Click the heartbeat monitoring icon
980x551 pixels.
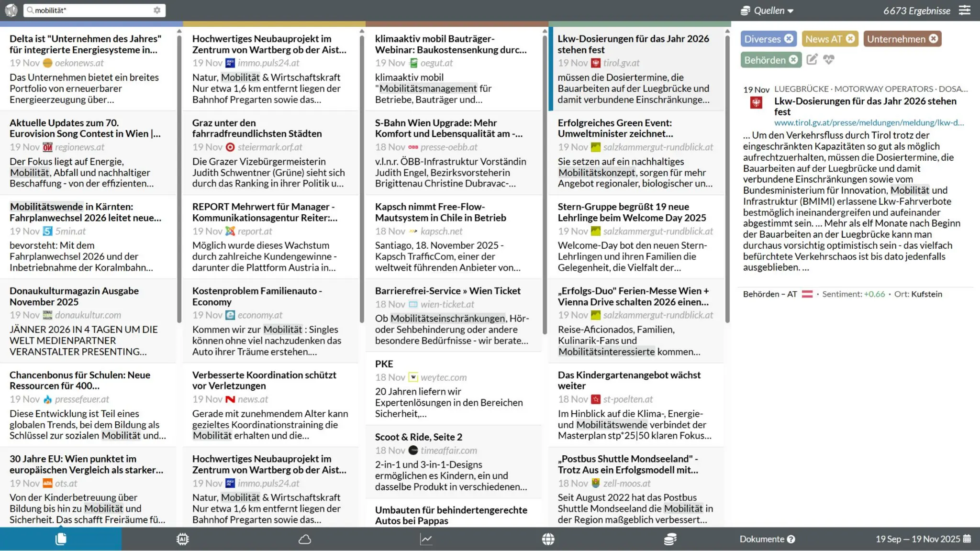tap(829, 59)
